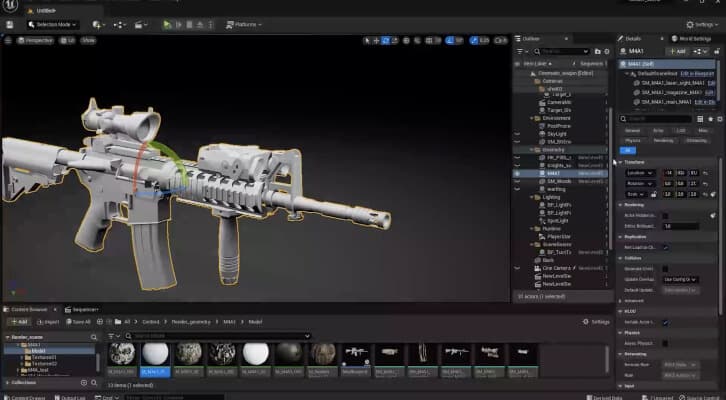Toggle the Scale lock icon
This screenshot has width=726, height=400.
tap(654, 194)
